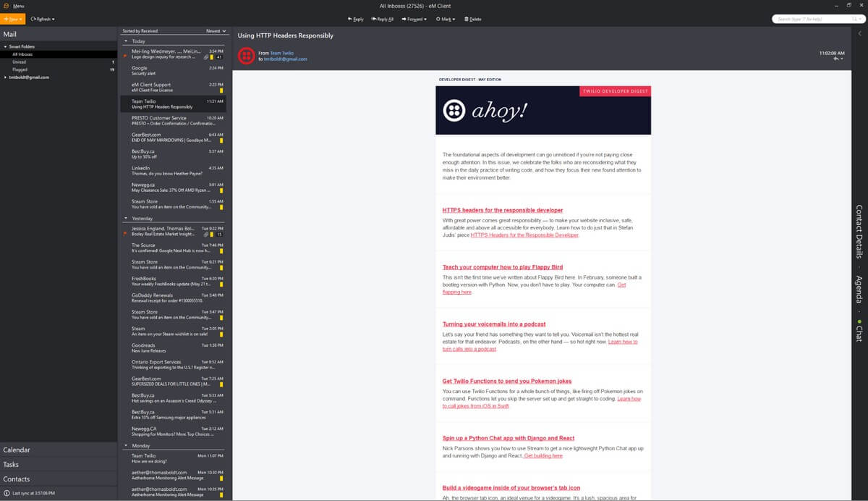Click the yellow category tag on The Source email
868x501 pixels.
point(221,250)
